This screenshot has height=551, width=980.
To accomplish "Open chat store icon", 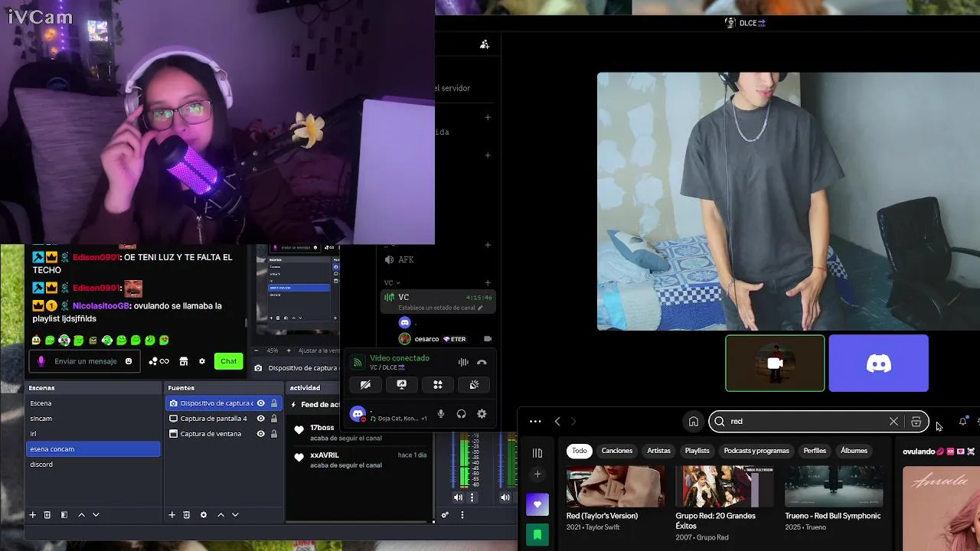I will (x=184, y=361).
